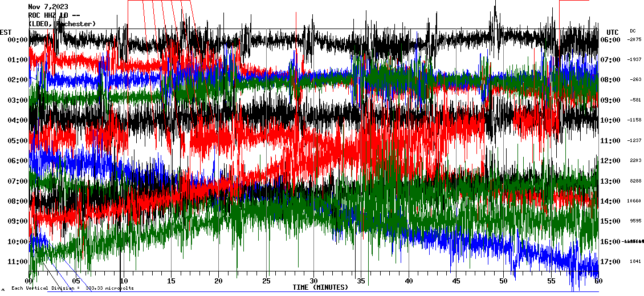Click the 15 minute axis tick label

click(x=171, y=281)
